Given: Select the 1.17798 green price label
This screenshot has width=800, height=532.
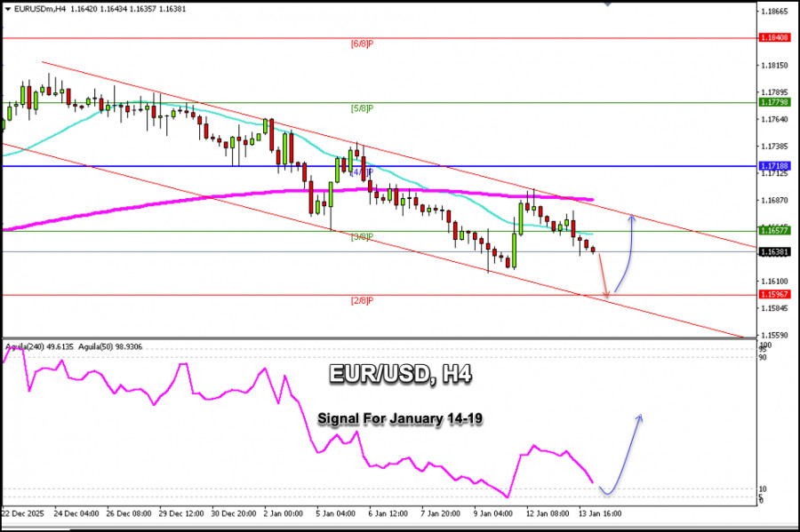Looking at the screenshot, I should click(x=775, y=102).
